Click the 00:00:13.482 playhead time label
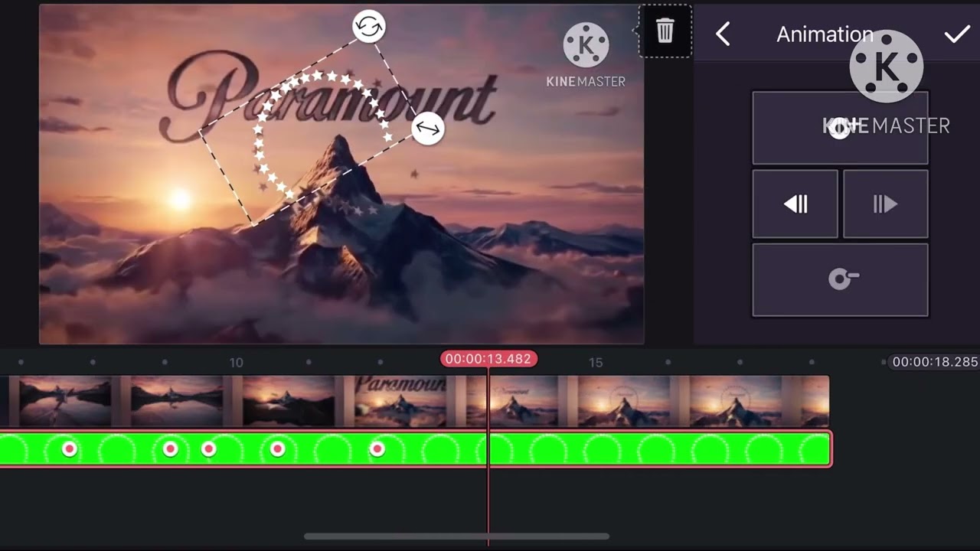The width and height of the screenshot is (980, 551). (x=488, y=359)
